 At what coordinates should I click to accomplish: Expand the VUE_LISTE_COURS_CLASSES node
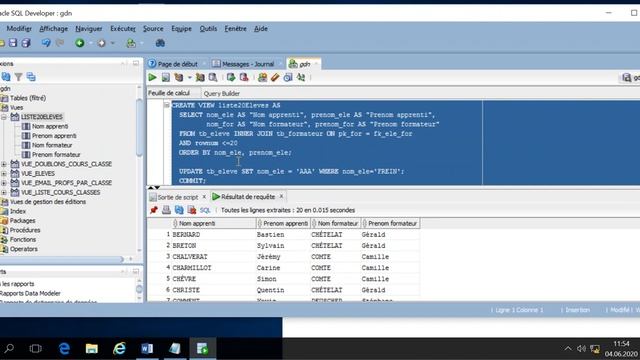[4, 192]
